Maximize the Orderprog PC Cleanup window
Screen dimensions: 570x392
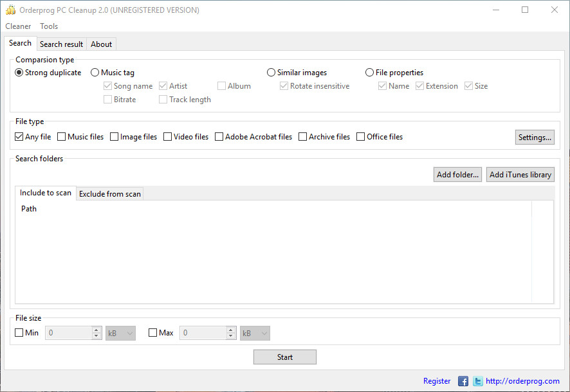pos(525,10)
